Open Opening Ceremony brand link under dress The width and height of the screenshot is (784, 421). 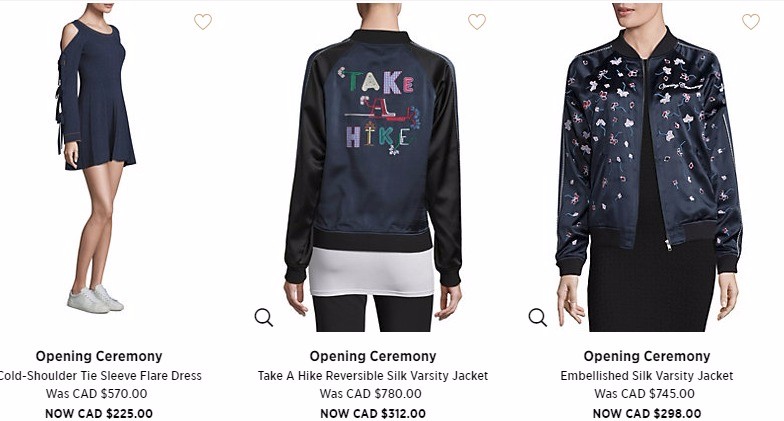pos(99,356)
